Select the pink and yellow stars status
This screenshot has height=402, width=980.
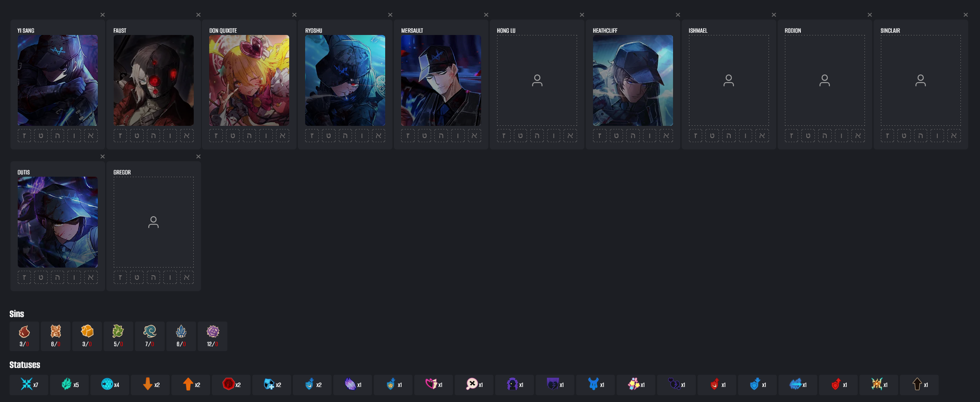[633, 384]
